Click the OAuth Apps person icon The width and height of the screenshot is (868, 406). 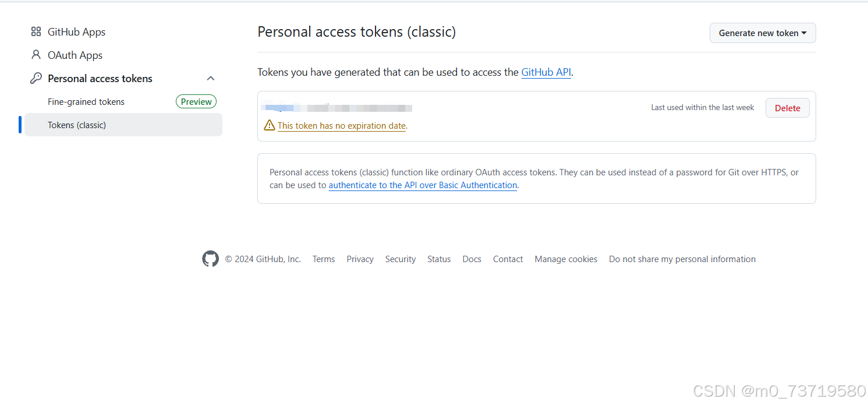click(36, 55)
